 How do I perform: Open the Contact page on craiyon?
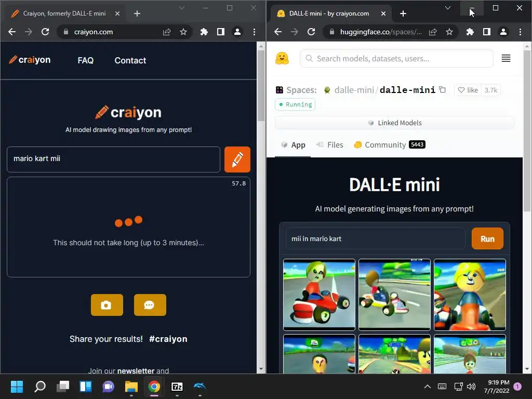click(130, 60)
